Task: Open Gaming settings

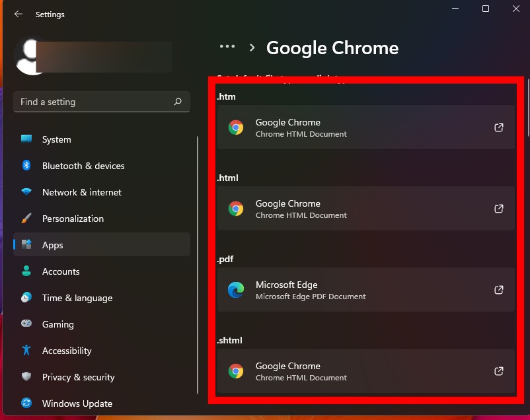Action: click(101, 324)
